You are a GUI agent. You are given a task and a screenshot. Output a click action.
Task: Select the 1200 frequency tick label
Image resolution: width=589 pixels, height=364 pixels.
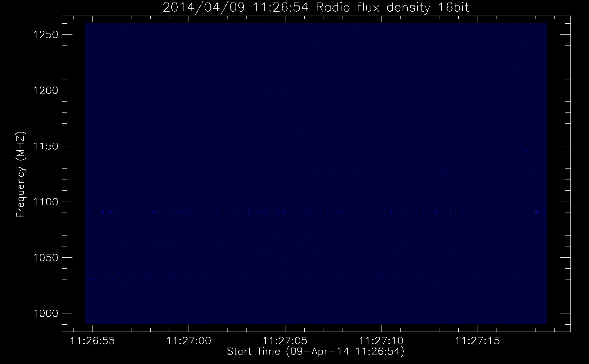46,90
